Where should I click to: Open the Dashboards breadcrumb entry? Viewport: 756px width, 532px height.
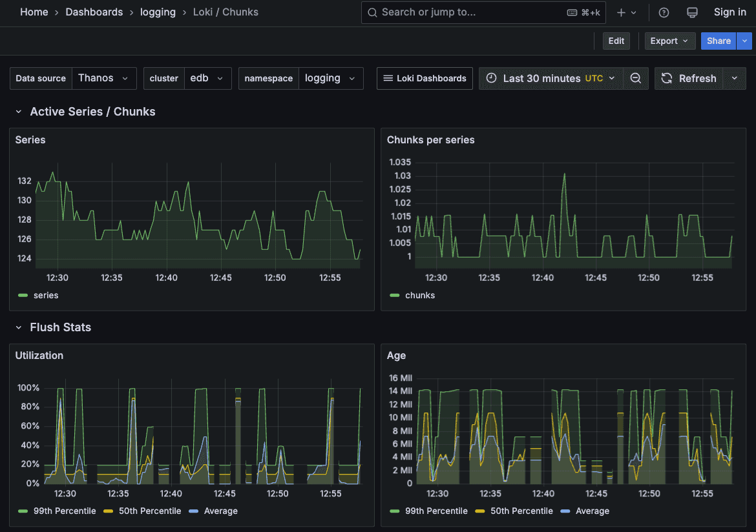(94, 12)
